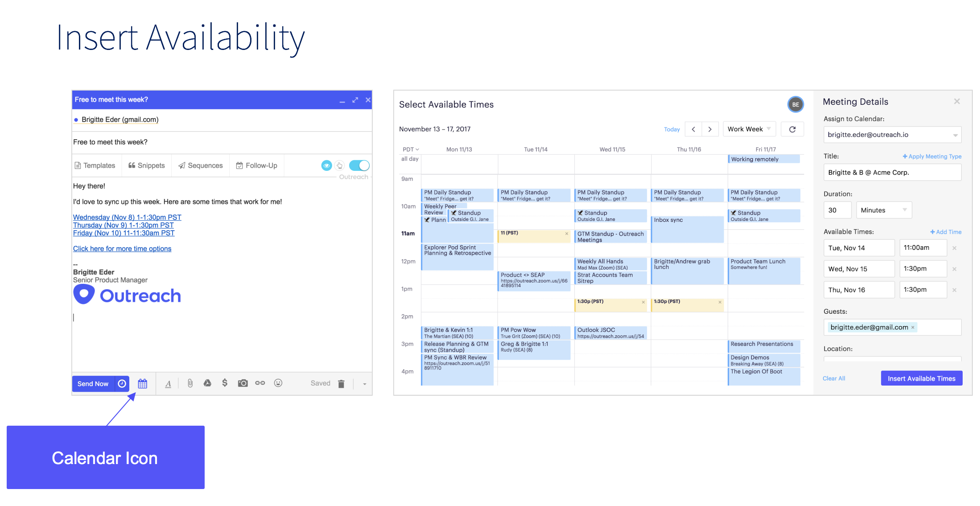Open the calendar availability icon
The image size is (980, 506).
142,383
